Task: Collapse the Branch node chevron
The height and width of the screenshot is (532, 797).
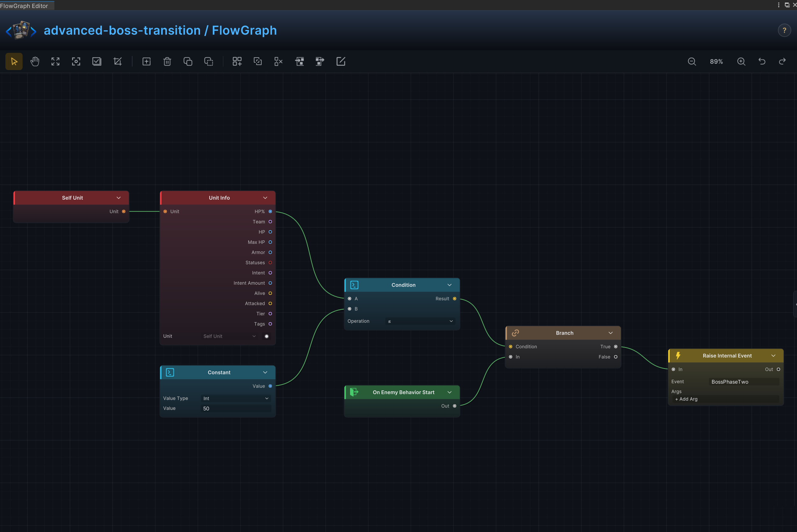Action: point(611,333)
